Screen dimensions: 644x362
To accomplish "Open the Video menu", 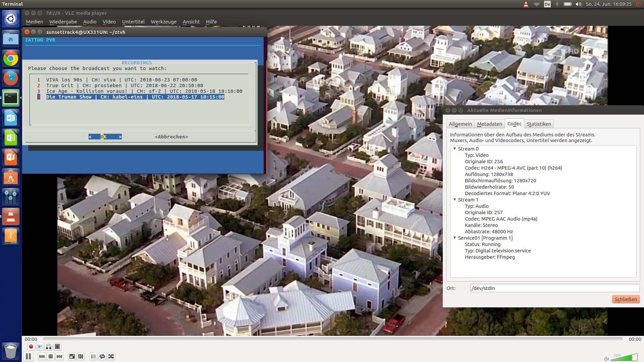I will coord(109,22).
